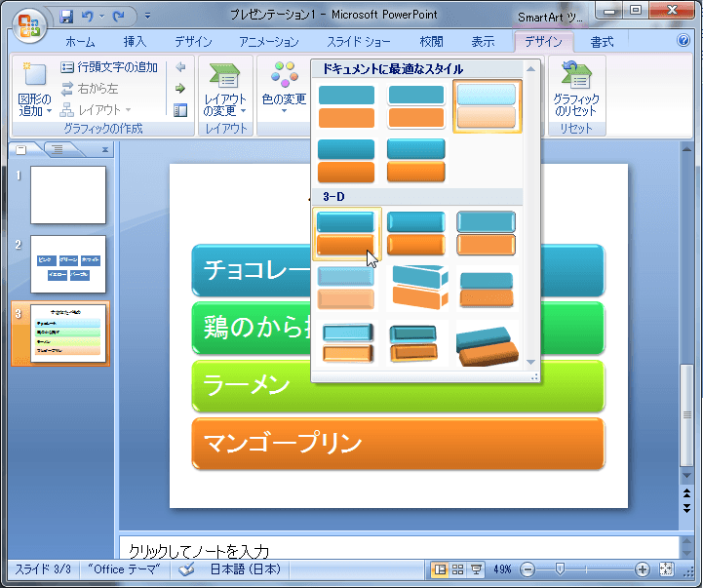Save the presentation with the floppy icon
Screen dimensions: 703x588
(66, 17)
